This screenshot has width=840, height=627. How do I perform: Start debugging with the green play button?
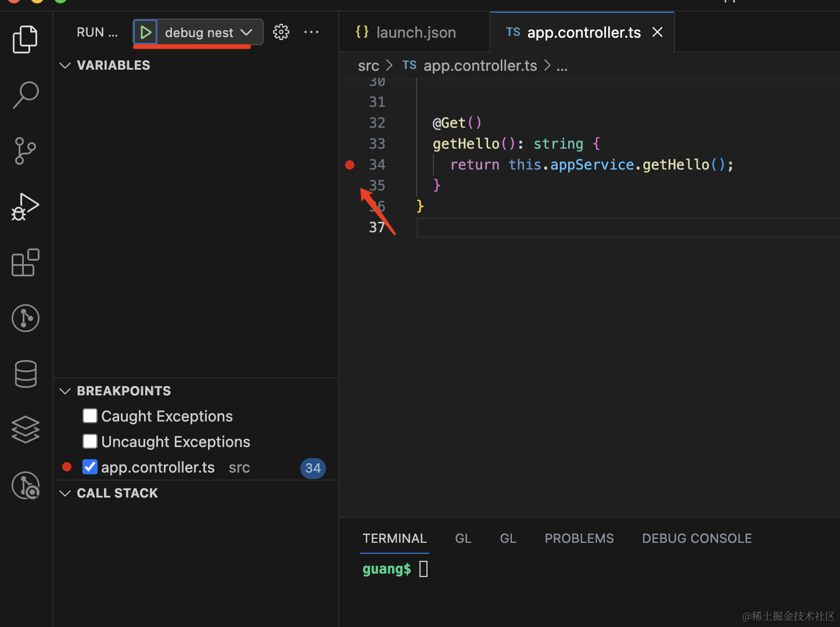tap(145, 33)
